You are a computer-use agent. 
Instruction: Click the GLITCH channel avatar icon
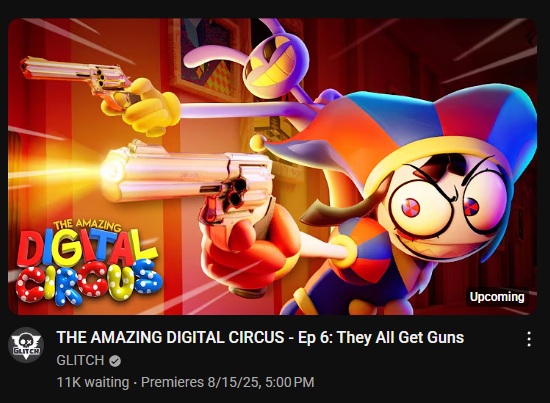coord(26,345)
